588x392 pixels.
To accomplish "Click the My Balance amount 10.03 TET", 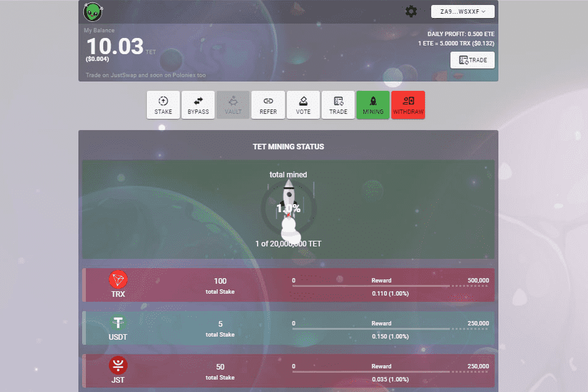I will pyautogui.click(x=114, y=45).
